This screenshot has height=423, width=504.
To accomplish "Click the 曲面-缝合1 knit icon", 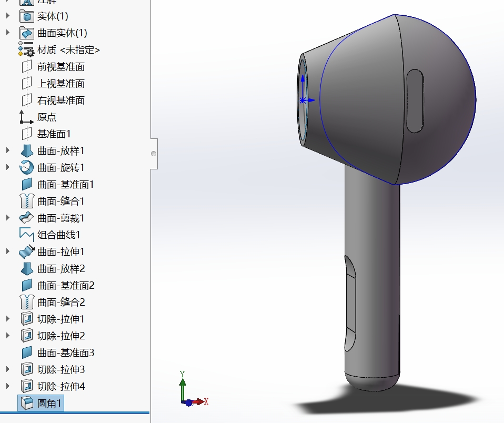I will pyautogui.click(x=27, y=201).
